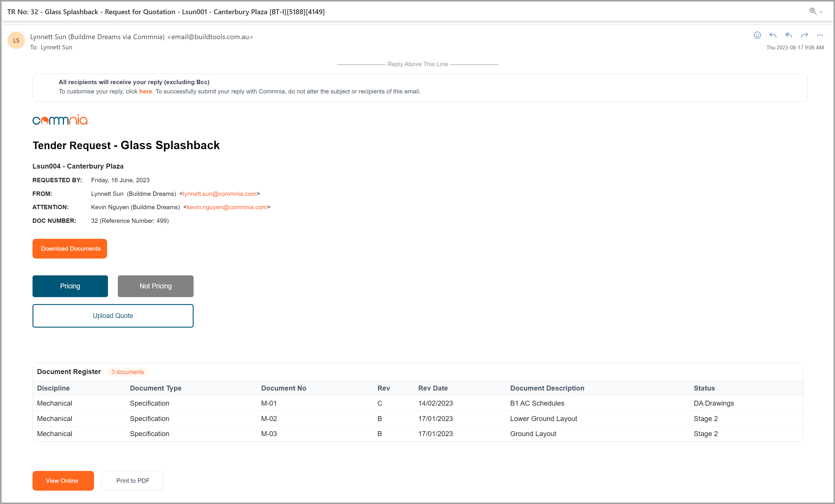Image resolution: width=835 pixels, height=504 pixels.
Task: Click the LS sender avatar
Action: (16, 41)
